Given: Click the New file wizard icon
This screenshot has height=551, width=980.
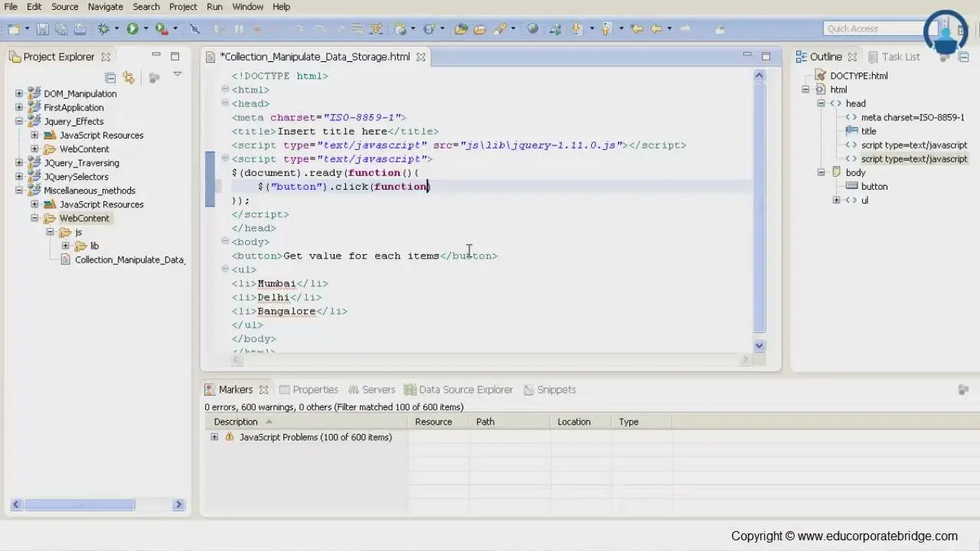Looking at the screenshot, I should [x=14, y=29].
